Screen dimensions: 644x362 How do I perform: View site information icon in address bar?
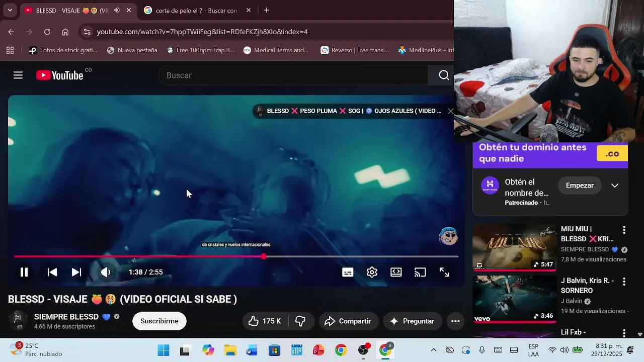[87, 32]
